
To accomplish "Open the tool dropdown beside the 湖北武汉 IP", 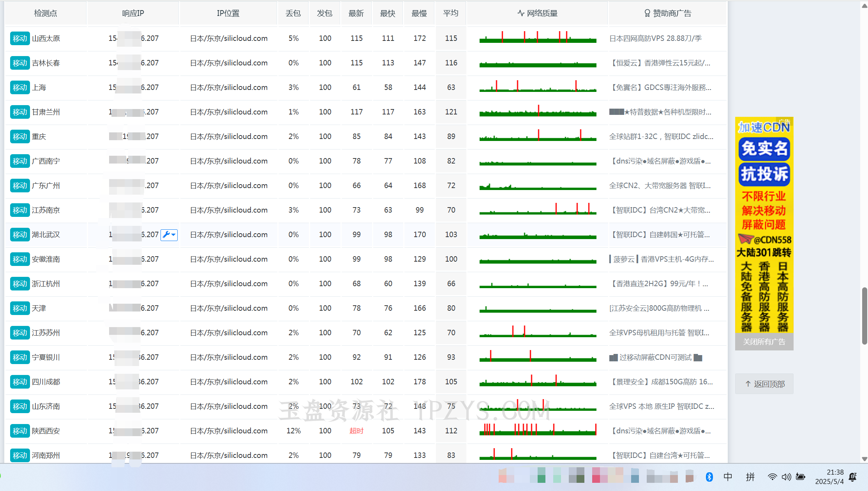I will [169, 235].
